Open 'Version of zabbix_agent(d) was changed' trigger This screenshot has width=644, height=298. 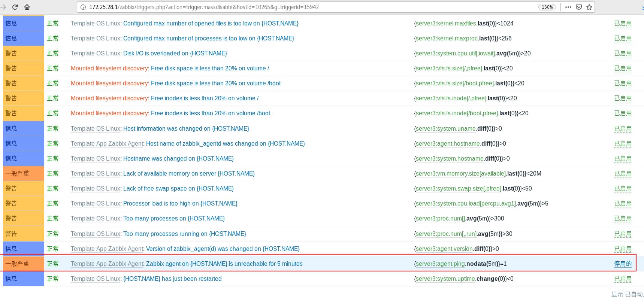(x=223, y=249)
